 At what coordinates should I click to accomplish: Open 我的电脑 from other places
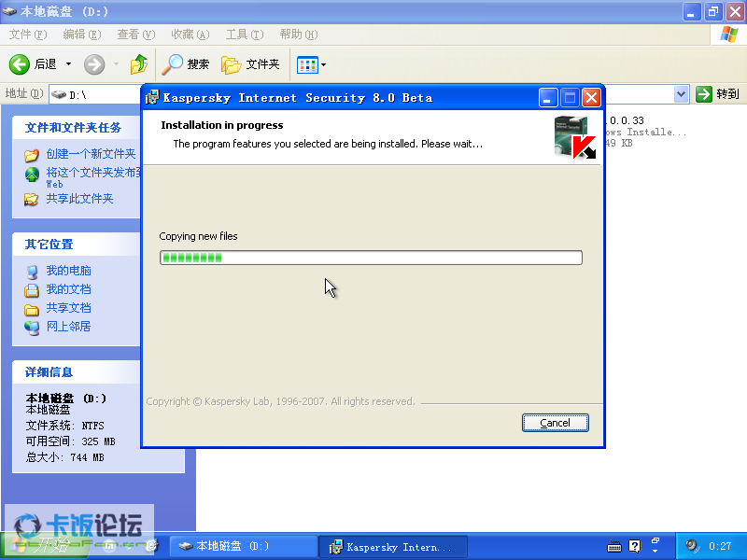click(68, 271)
